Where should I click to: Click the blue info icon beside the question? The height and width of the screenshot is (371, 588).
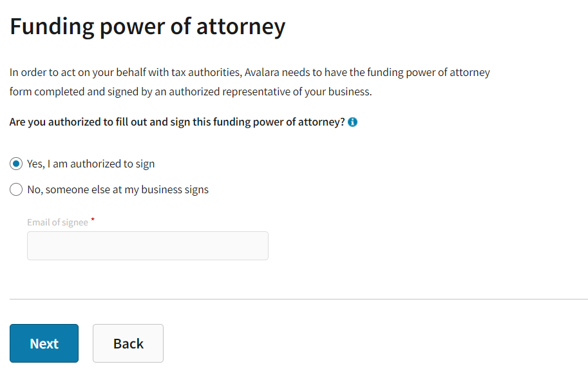(352, 122)
